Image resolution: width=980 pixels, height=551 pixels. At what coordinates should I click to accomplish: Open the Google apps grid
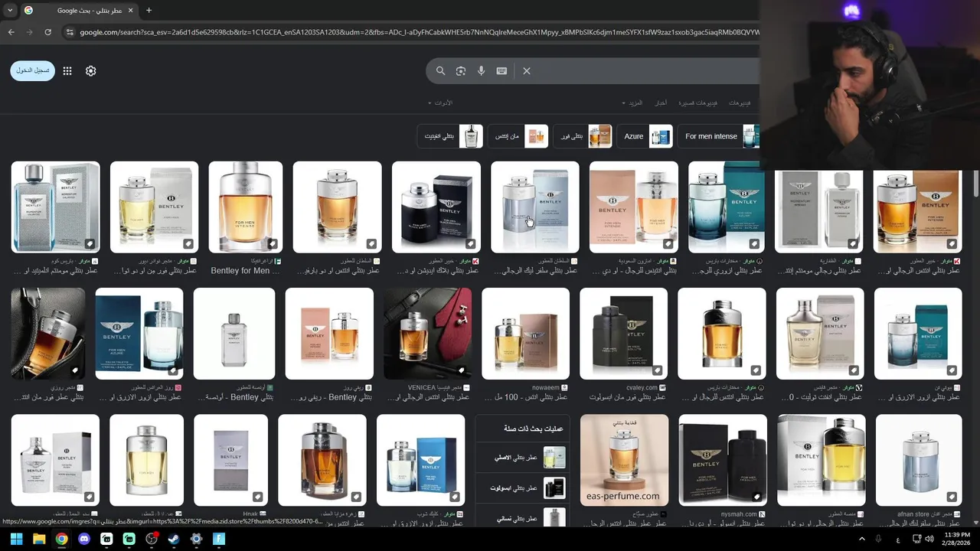[67, 70]
